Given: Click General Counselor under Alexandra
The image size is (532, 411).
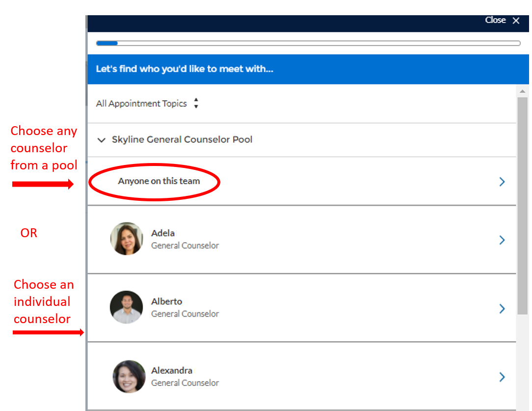Looking at the screenshot, I should pyautogui.click(x=185, y=383).
